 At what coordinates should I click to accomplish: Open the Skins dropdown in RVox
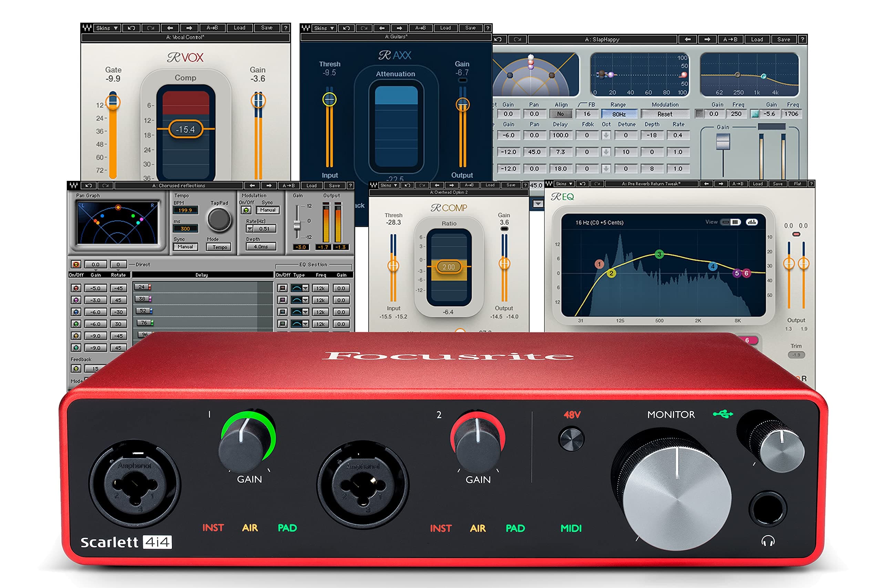107,29
